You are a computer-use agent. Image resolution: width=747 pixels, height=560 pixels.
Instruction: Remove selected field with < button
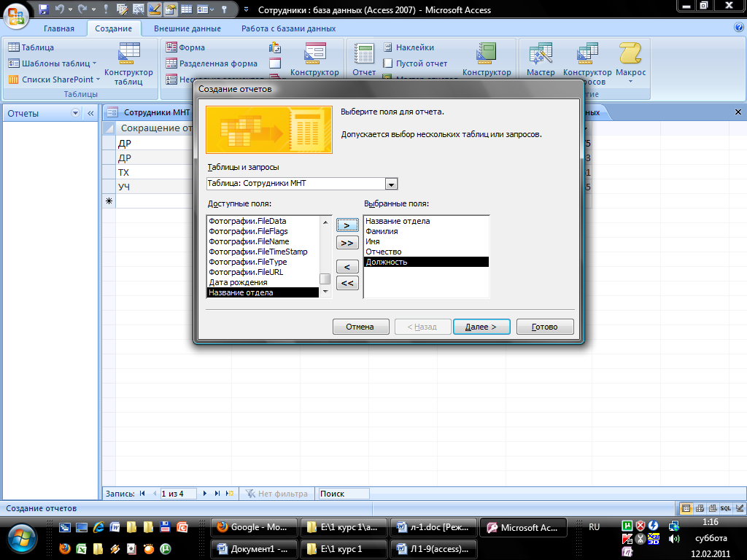[347, 267]
